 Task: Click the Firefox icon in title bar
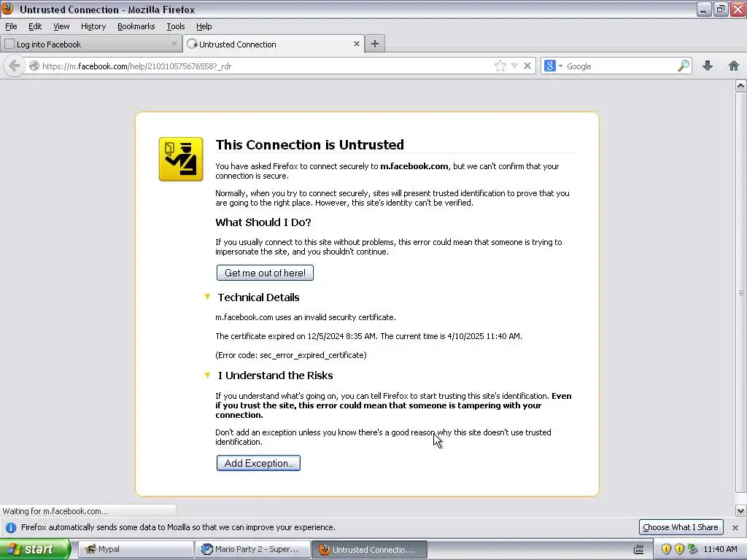point(7,9)
